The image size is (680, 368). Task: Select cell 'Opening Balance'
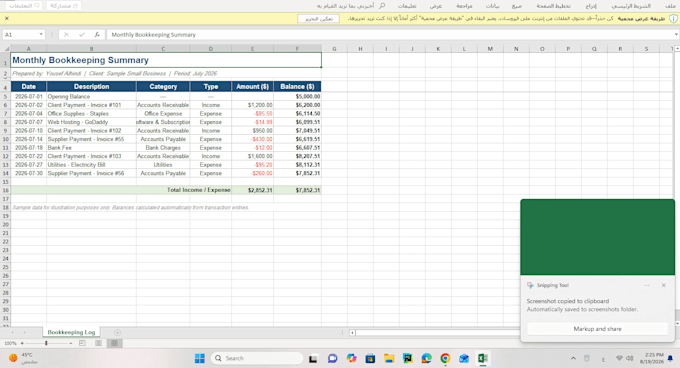(x=92, y=97)
